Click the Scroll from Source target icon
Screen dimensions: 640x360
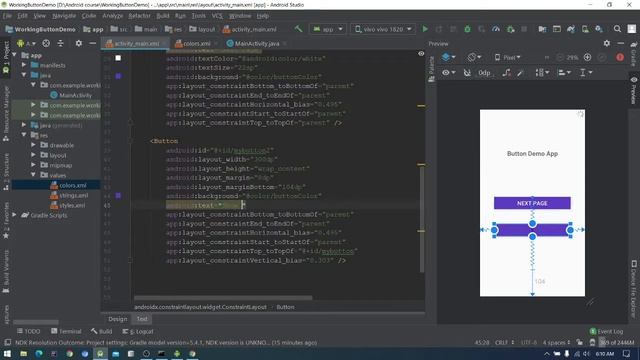(x=46, y=43)
